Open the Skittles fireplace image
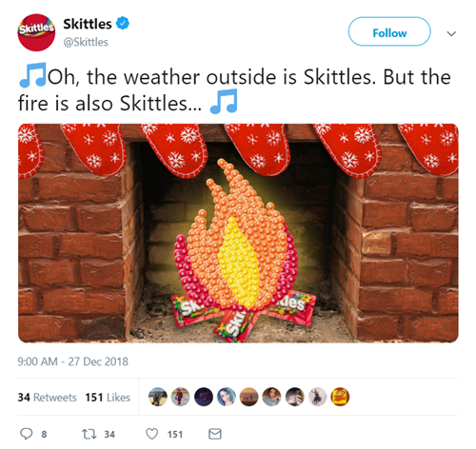Screen dimensions: 476x449 coord(238,233)
